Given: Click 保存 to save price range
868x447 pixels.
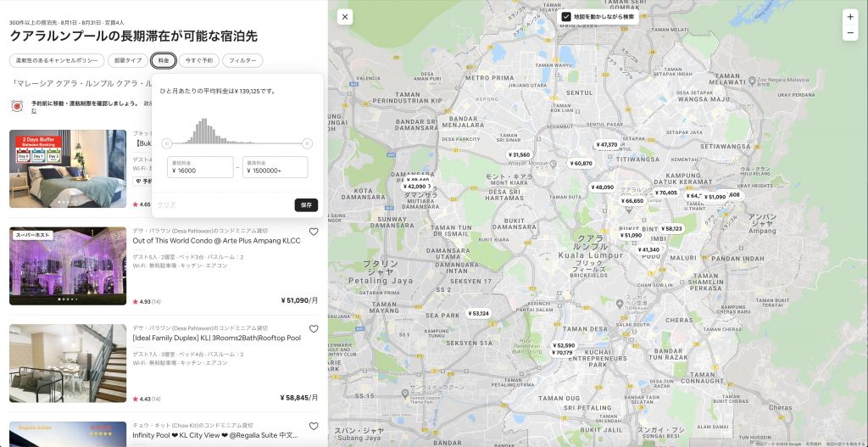Looking at the screenshot, I should coord(306,205).
